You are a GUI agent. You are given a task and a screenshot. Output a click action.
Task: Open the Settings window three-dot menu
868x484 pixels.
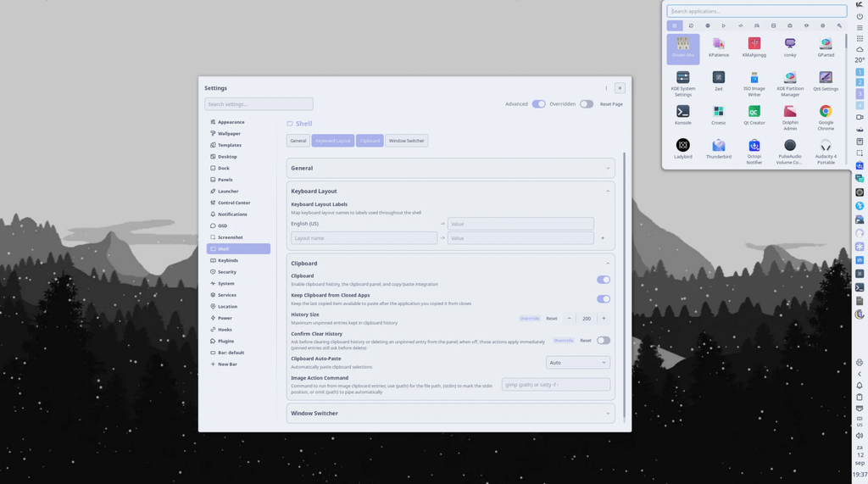point(606,88)
